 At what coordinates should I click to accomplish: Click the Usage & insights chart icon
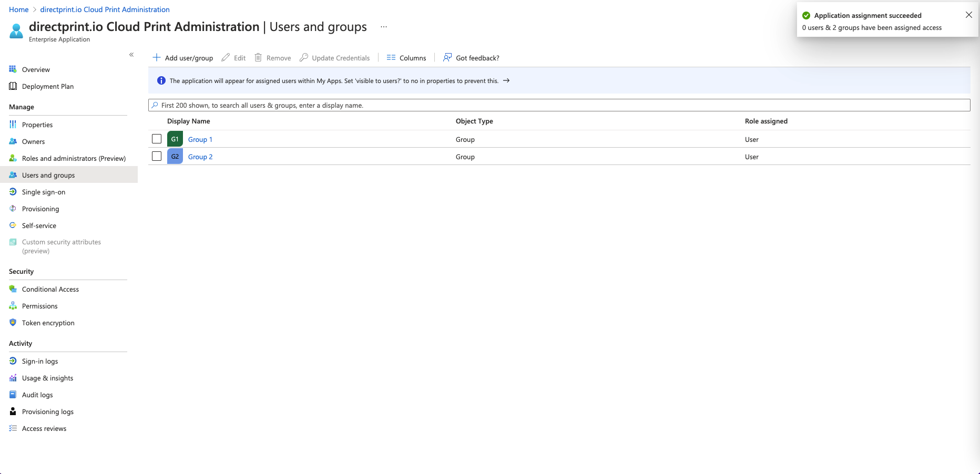[x=13, y=378]
